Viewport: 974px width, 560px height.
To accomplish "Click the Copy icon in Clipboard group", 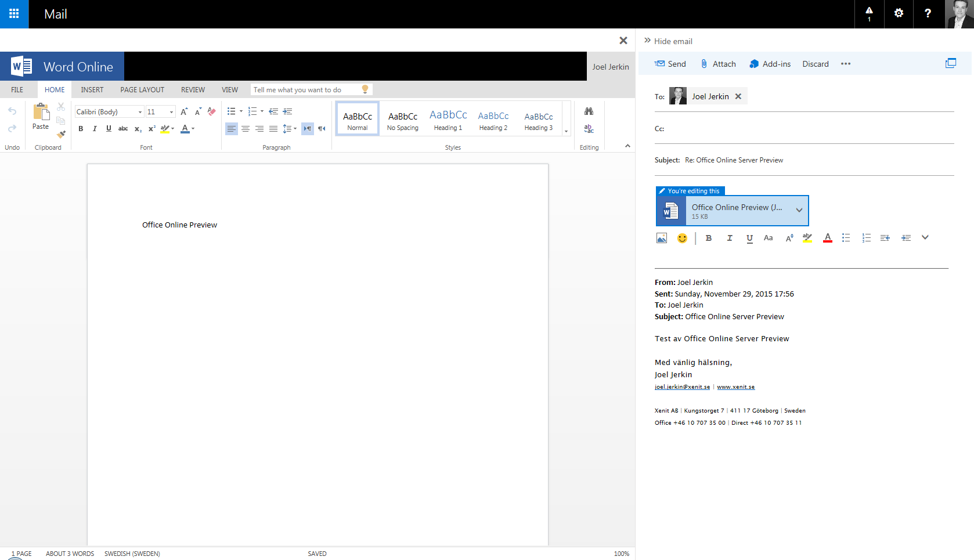I will 61,120.
